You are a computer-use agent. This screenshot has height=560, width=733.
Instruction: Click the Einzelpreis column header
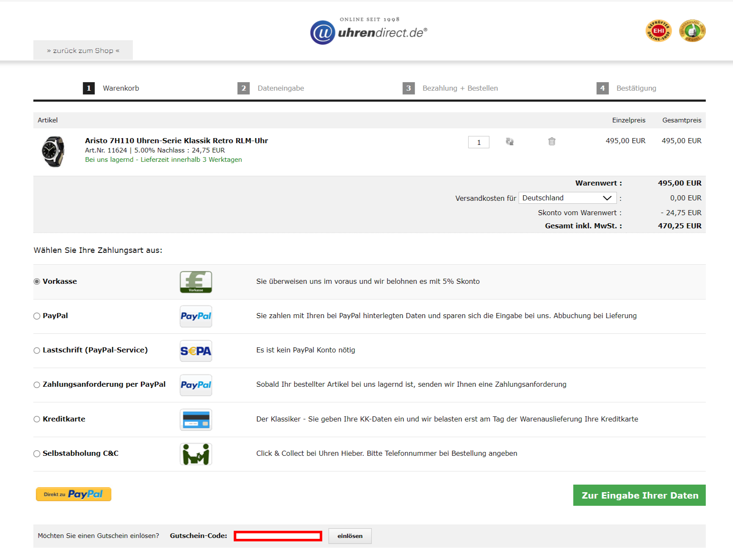point(628,120)
